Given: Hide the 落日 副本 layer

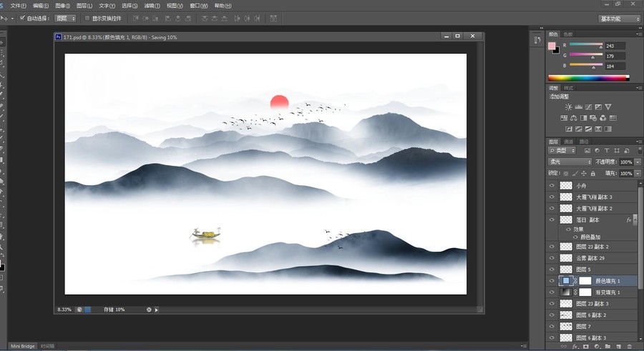Looking at the screenshot, I should [552, 220].
